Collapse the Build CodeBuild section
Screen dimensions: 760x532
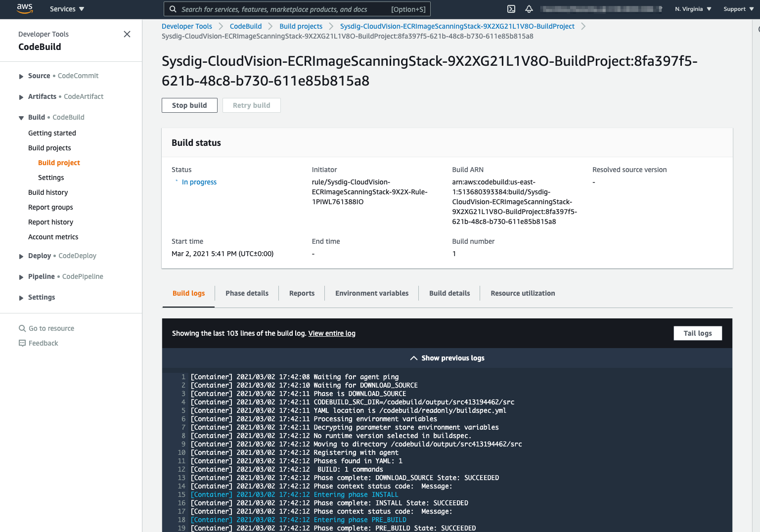pyautogui.click(x=21, y=118)
